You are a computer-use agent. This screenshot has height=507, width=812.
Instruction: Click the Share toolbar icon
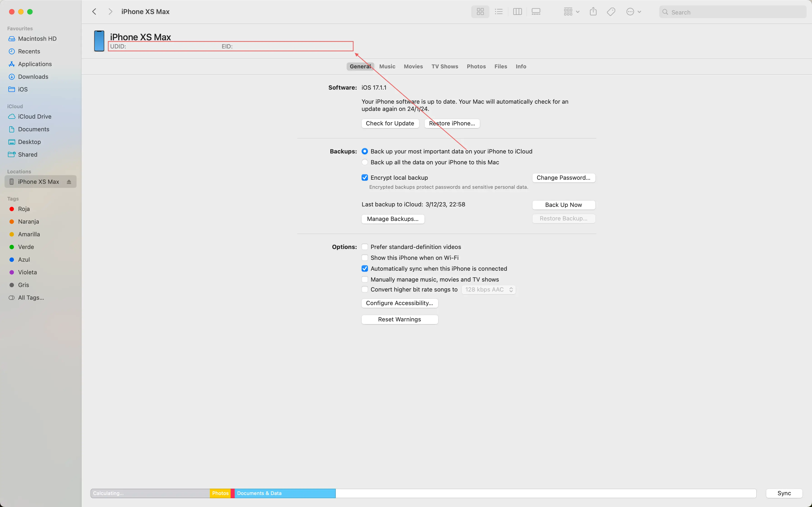(x=593, y=12)
